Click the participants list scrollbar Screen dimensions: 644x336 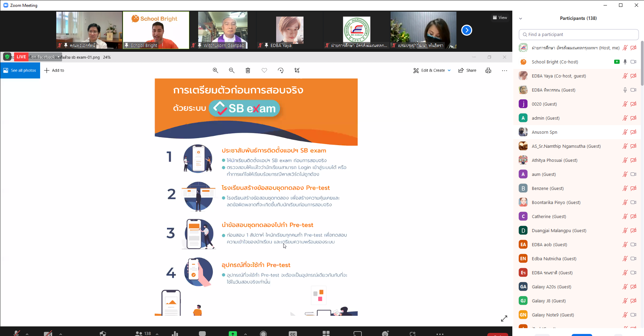(642, 63)
